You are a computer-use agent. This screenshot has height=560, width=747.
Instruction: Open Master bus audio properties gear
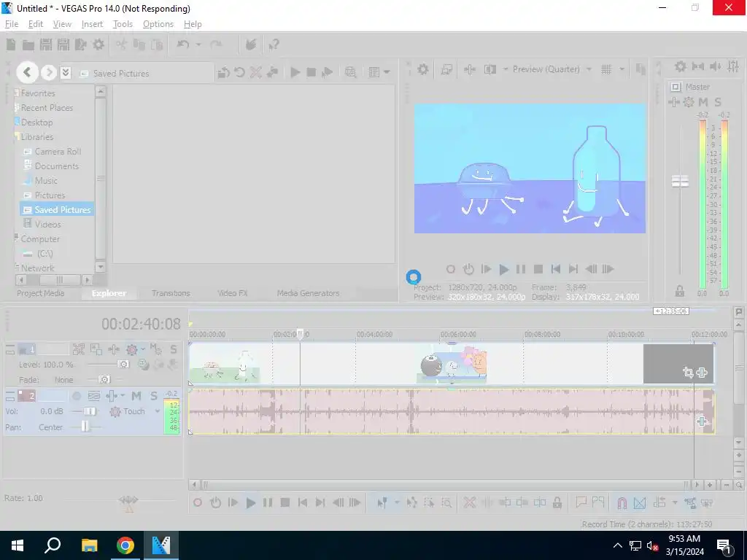click(681, 66)
